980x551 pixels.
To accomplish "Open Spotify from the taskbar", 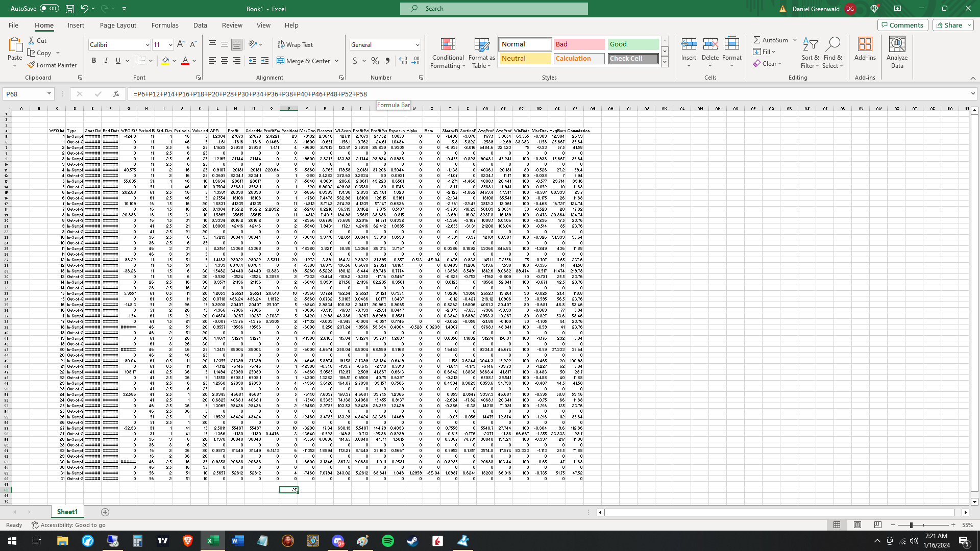I will (388, 541).
